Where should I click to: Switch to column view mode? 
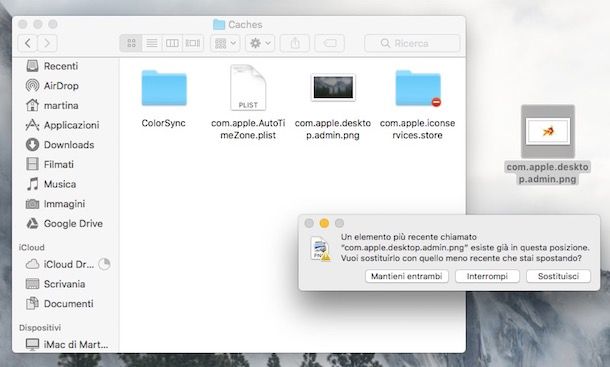172,43
